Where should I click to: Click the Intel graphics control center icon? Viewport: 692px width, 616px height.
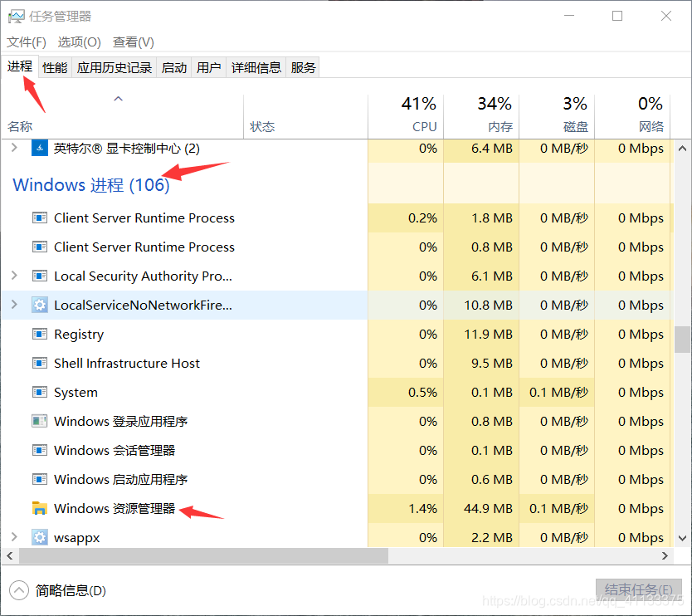40,148
